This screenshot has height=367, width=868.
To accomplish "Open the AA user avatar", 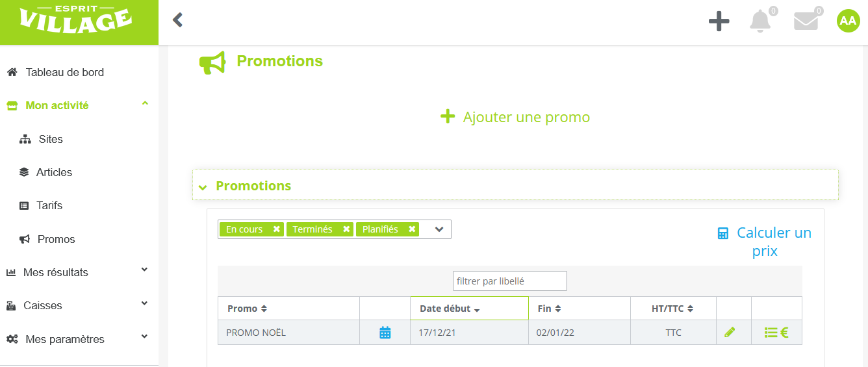I will tap(848, 21).
